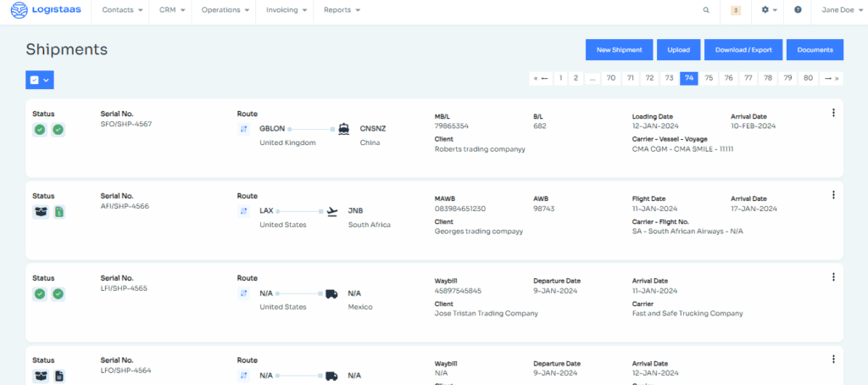The image size is (868, 385).
Task: Click the New Shipment button
Action: (619, 50)
